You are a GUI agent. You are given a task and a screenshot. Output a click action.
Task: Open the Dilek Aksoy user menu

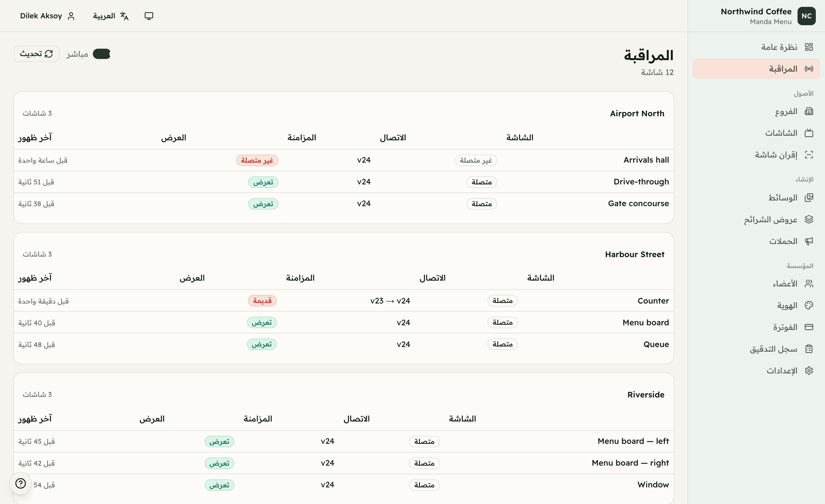47,16
